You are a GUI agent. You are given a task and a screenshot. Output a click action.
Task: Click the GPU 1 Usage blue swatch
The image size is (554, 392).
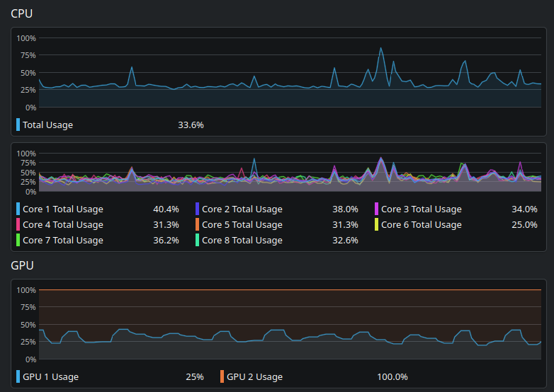pyautogui.click(x=18, y=376)
